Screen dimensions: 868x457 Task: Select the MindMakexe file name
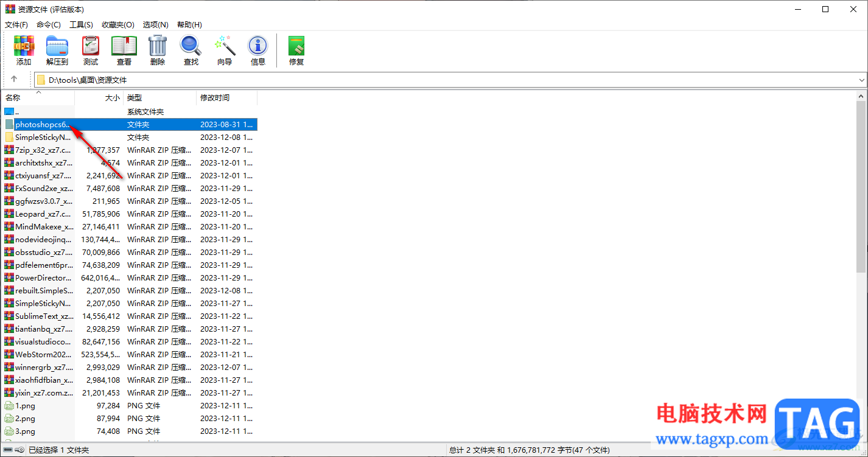(44, 226)
